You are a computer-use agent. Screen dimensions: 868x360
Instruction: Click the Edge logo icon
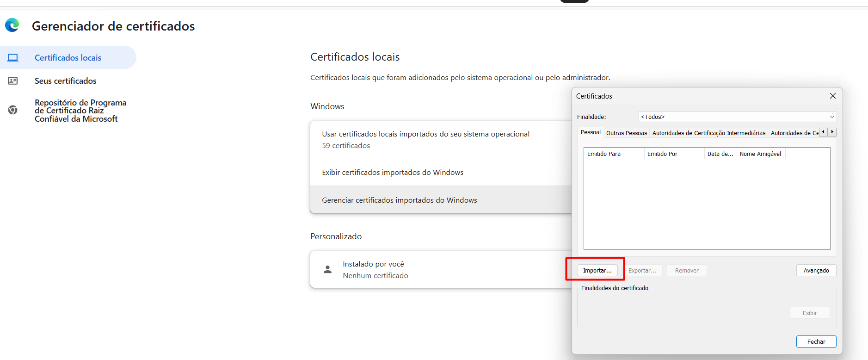12,25
